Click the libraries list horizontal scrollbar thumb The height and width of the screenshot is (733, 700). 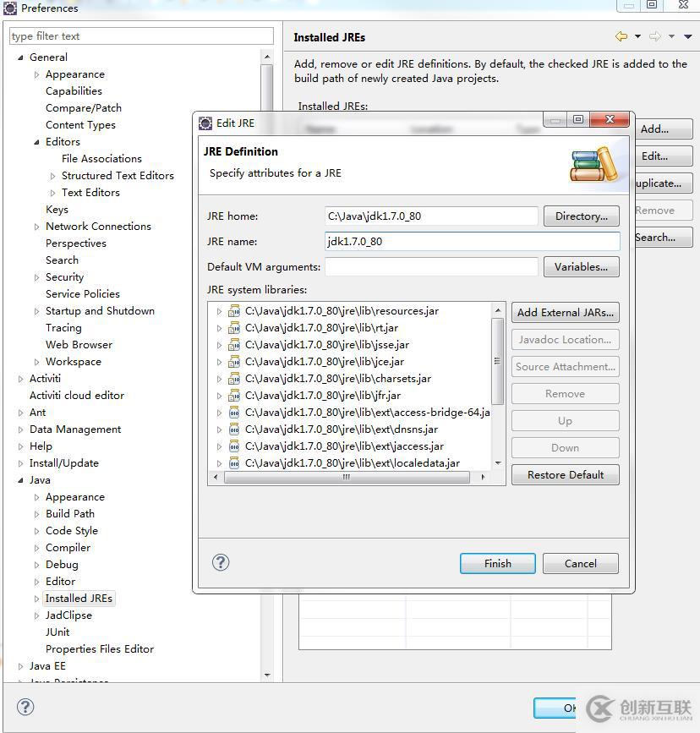[x=347, y=477]
